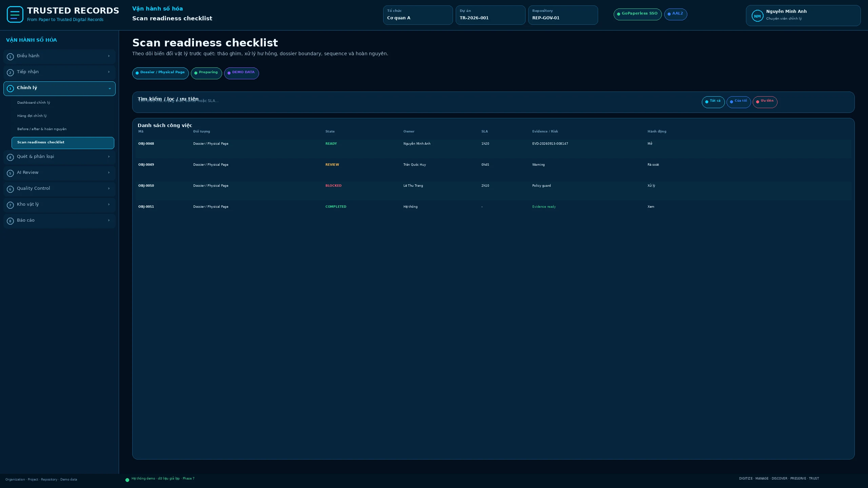Click the step 5 circle icon beside AI Review
Viewport: 868px width, 488px height.
[x=10, y=173]
